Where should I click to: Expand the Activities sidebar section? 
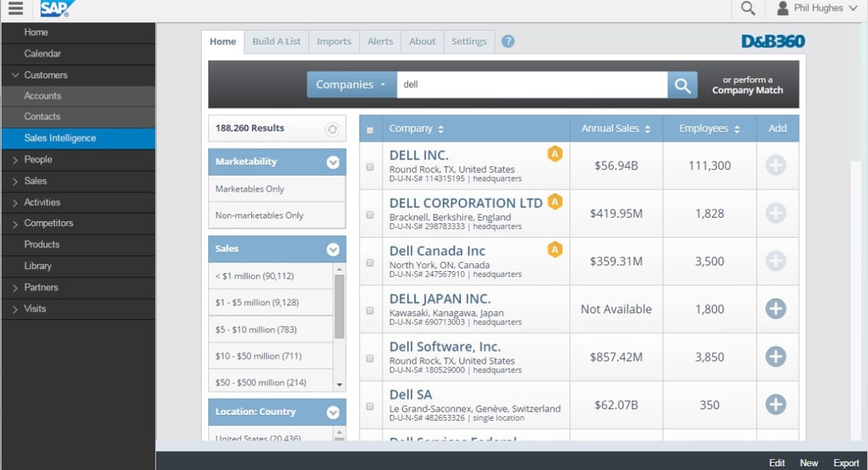click(15, 202)
